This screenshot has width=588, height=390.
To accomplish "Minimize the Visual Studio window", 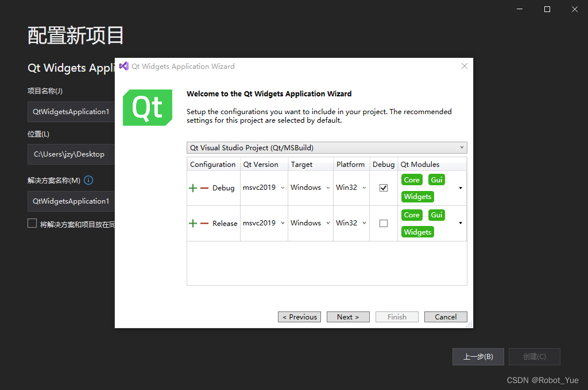I will [519, 9].
